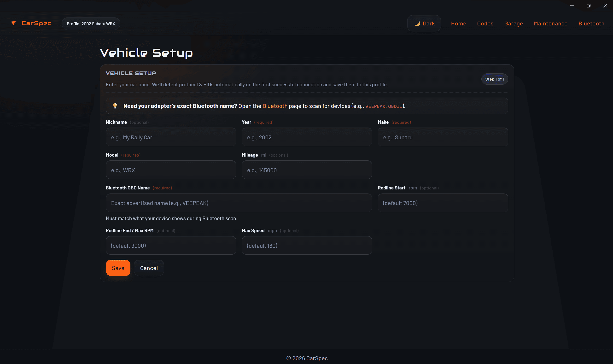The image size is (613, 364).
Task: Close the CarSpec window
Action: click(x=605, y=6)
